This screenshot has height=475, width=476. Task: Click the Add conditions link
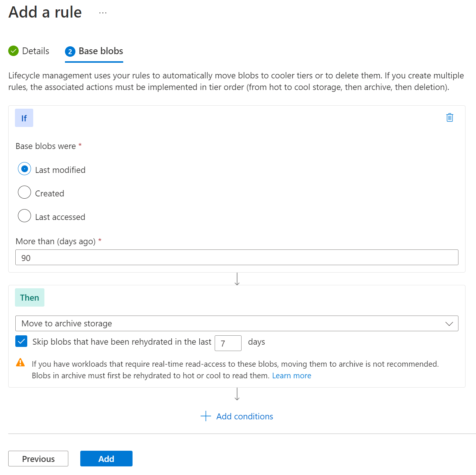pos(245,416)
